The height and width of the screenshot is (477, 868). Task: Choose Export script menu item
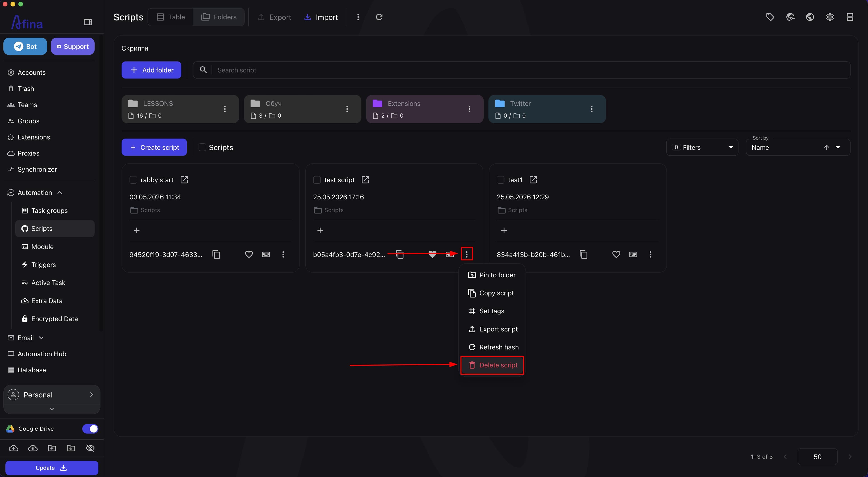(x=492, y=329)
